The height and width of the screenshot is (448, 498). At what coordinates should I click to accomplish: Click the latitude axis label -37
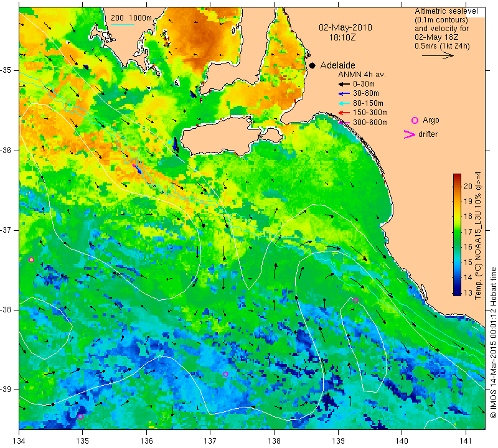[6, 230]
